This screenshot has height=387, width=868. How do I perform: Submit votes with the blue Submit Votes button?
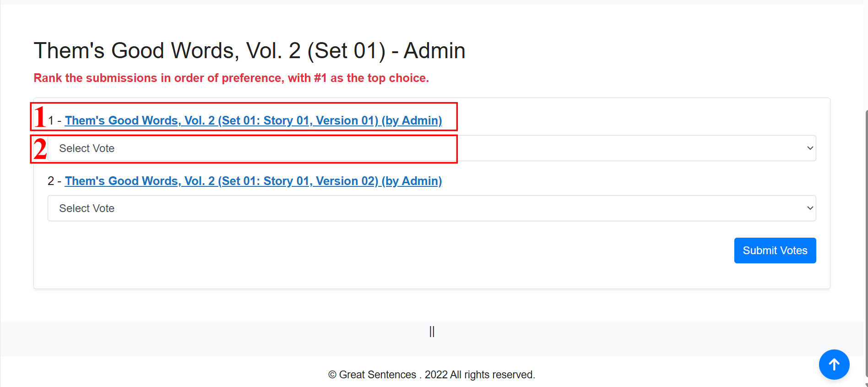[x=775, y=251]
